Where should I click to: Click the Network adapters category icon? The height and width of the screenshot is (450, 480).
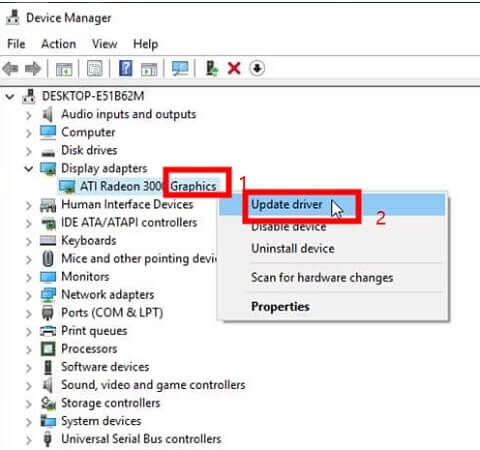pos(48,295)
